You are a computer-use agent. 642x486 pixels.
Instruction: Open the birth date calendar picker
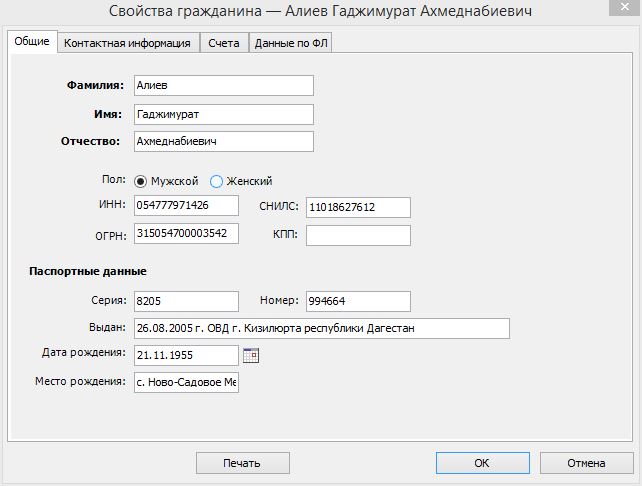pos(251,355)
